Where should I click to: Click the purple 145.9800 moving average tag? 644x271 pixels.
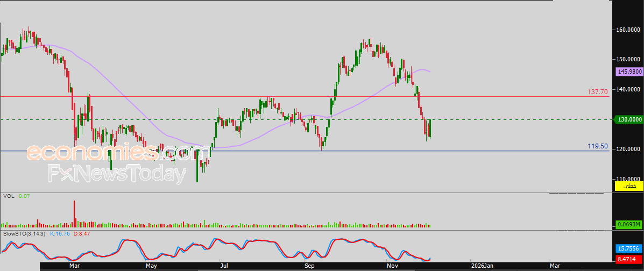pyautogui.click(x=628, y=71)
